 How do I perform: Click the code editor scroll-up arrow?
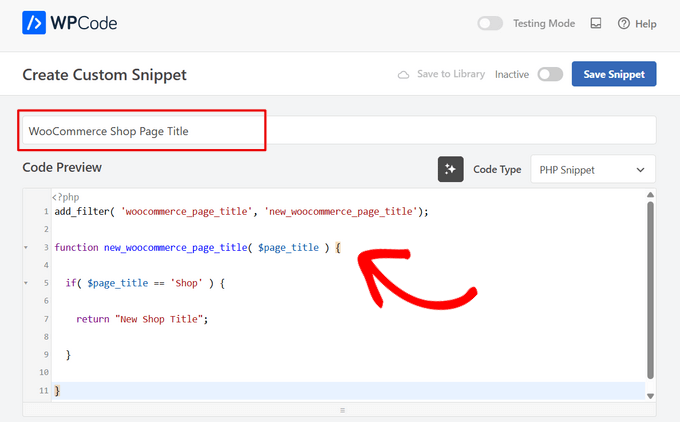tap(650, 194)
